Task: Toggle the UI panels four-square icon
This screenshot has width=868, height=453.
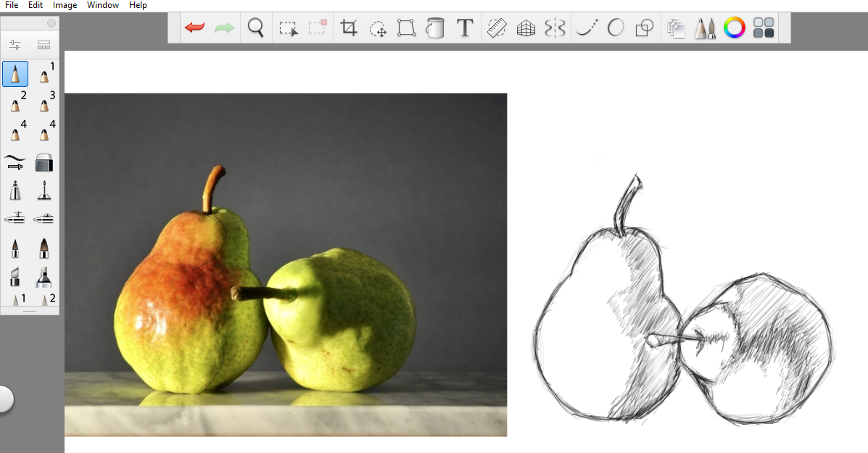Action: [764, 28]
